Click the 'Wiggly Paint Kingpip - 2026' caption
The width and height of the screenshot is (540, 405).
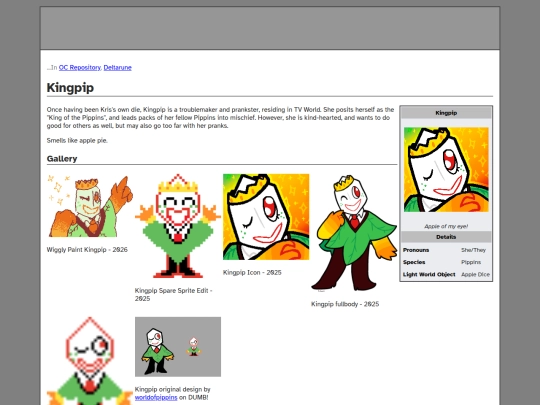click(87, 250)
